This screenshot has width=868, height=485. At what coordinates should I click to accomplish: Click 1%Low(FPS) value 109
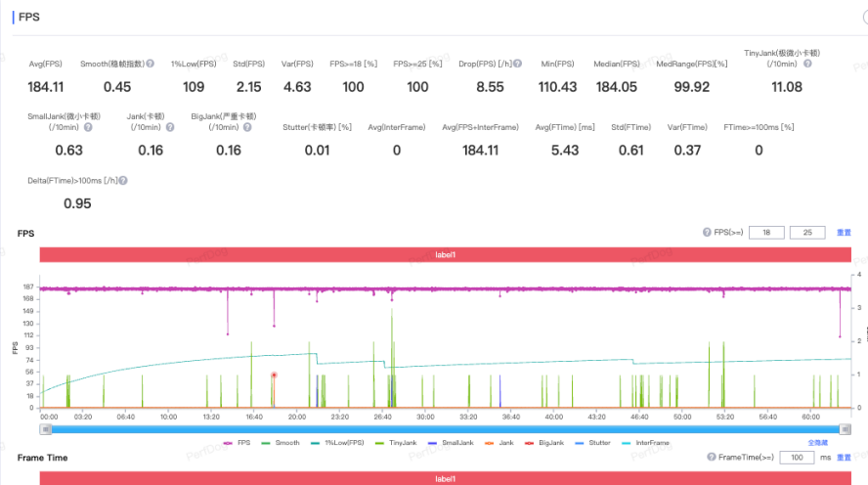tap(194, 87)
